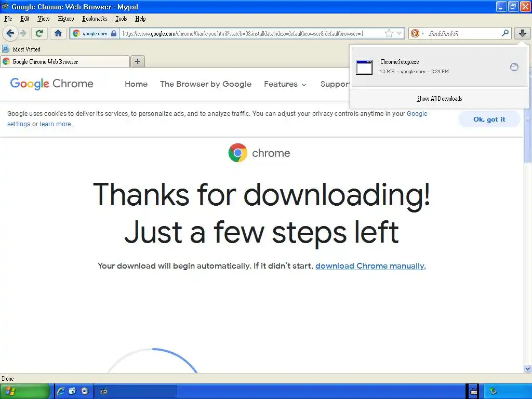Viewport: 532px width, 399px height.
Task: Bookmark this page with the star
Action: coord(389,33)
